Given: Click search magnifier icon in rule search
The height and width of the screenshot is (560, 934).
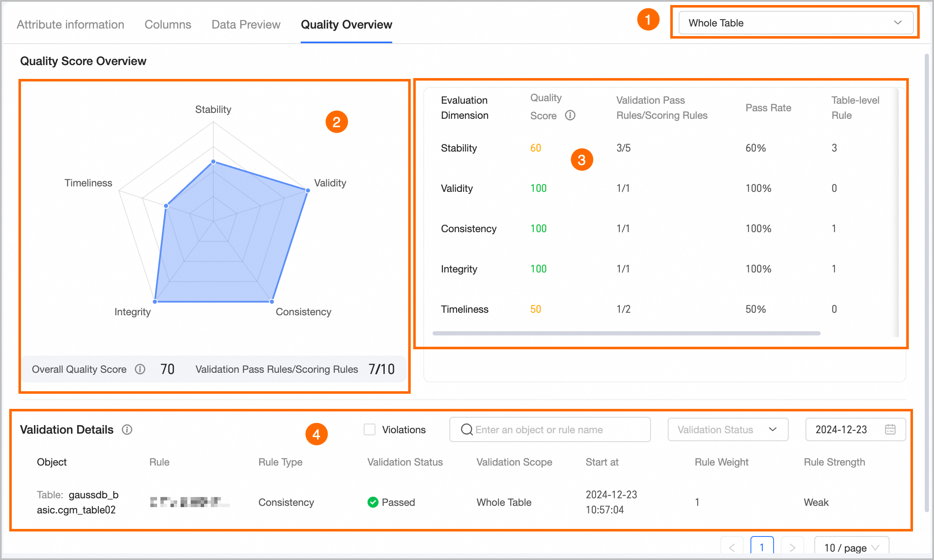Looking at the screenshot, I should coord(467,429).
